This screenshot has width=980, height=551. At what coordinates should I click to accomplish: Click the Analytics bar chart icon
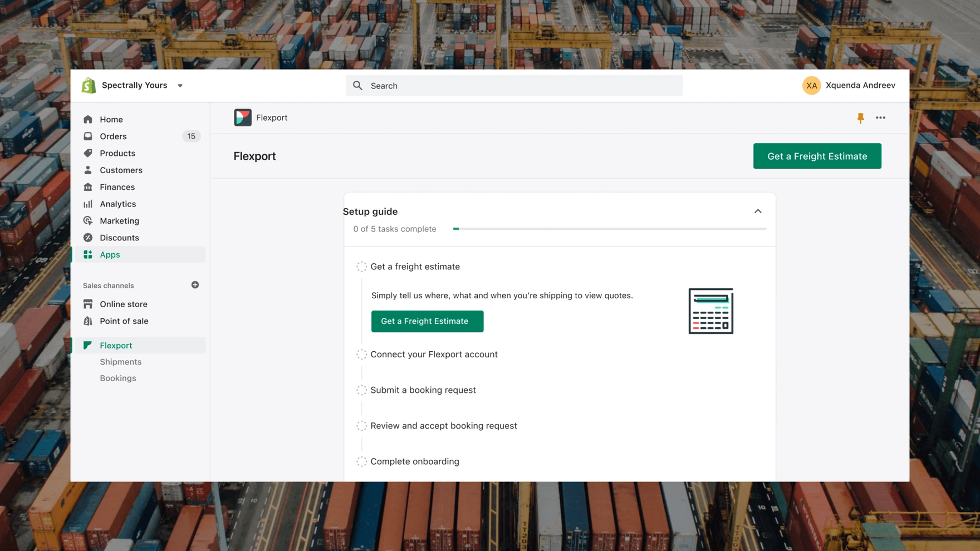coord(88,204)
